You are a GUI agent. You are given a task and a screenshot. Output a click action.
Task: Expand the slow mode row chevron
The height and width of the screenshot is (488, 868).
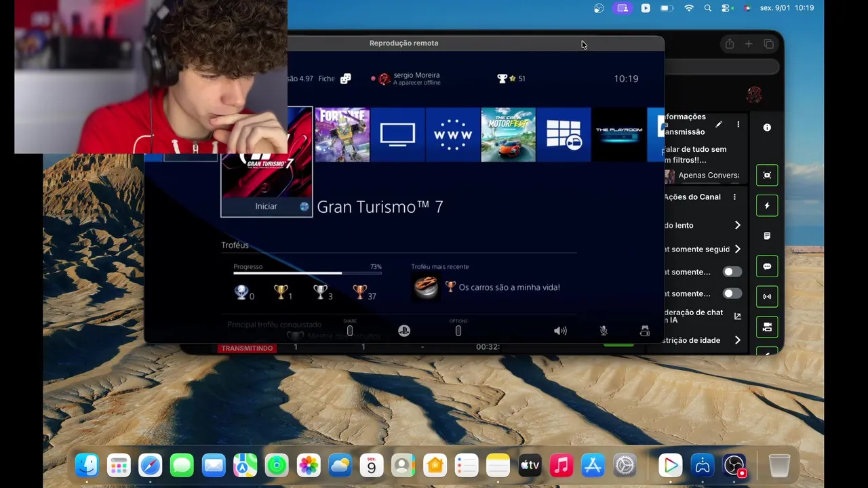tap(737, 225)
